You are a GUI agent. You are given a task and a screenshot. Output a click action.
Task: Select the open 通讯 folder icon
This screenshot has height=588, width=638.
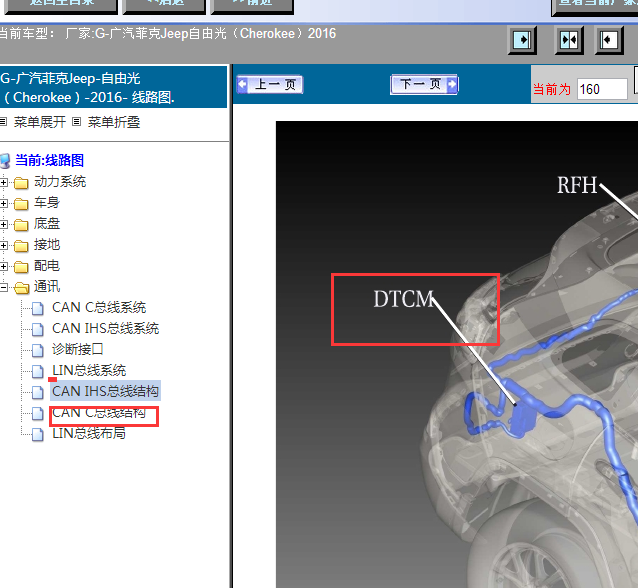(x=21, y=288)
